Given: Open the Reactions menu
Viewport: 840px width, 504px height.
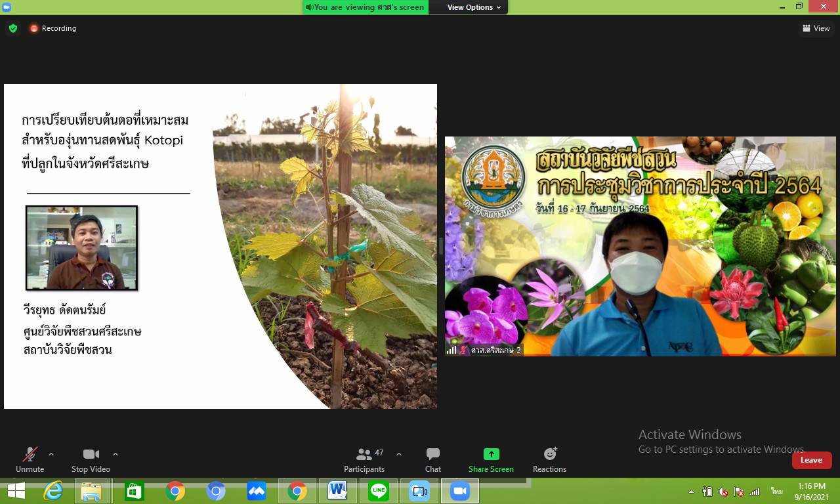Looking at the screenshot, I should click(549, 459).
